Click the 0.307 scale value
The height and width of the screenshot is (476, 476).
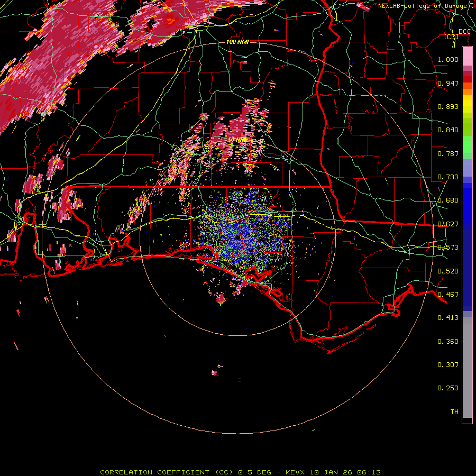coord(448,365)
